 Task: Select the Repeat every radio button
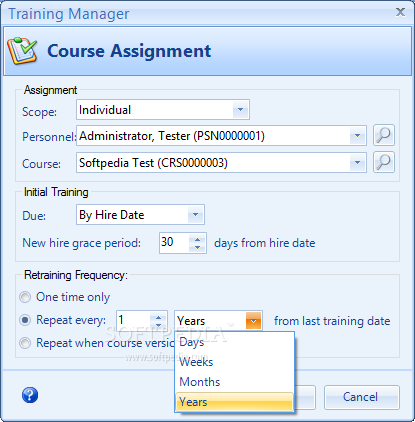point(25,320)
